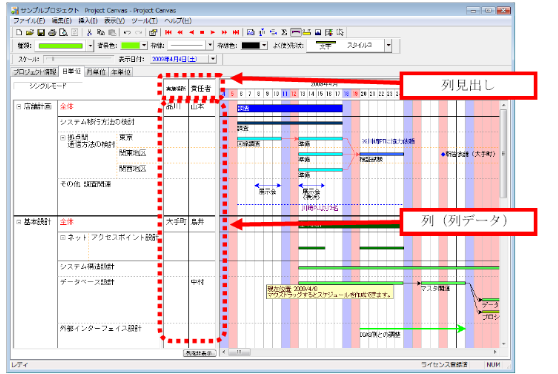The width and height of the screenshot is (558, 374).
Task: Open the display date dropdown arrow
Action: (x=213, y=59)
